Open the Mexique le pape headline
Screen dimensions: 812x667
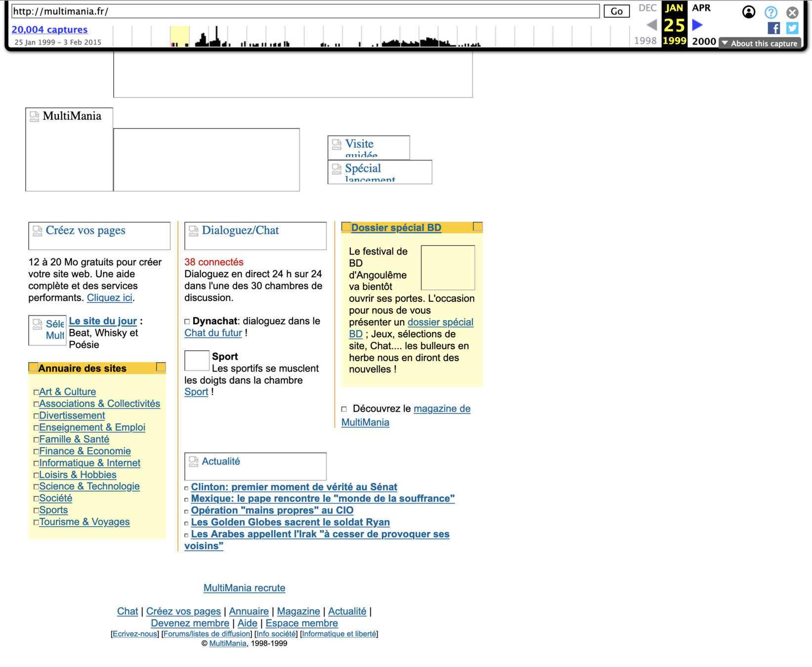323,499
